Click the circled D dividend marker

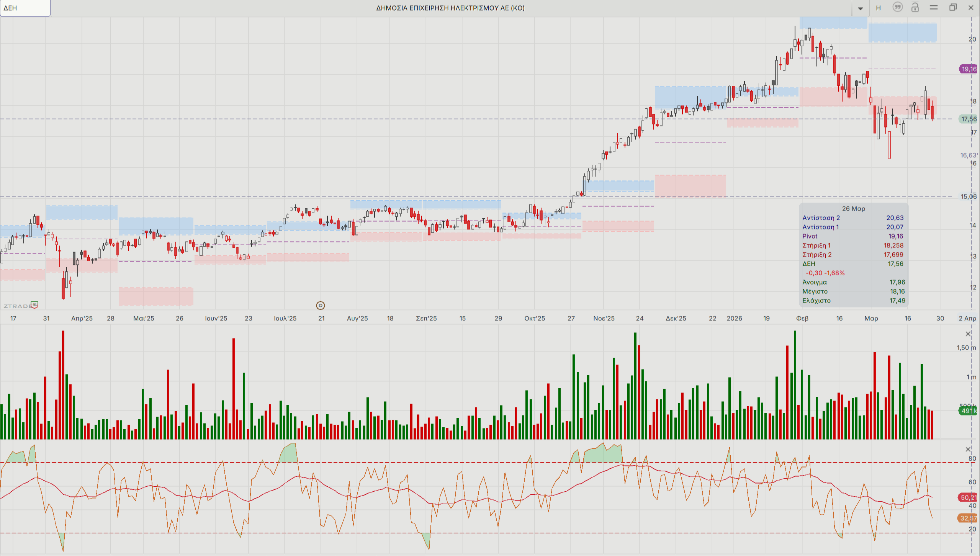point(321,305)
